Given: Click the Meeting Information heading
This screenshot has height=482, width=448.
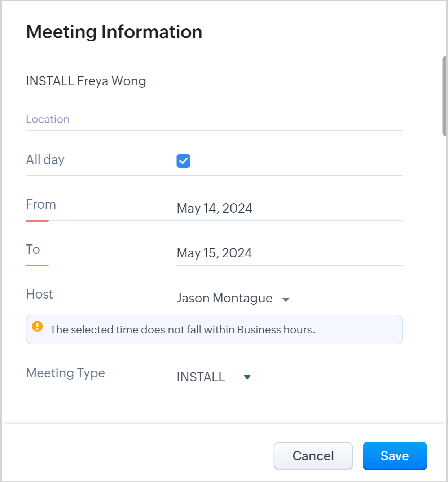Looking at the screenshot, I should (x=114, y=32).
